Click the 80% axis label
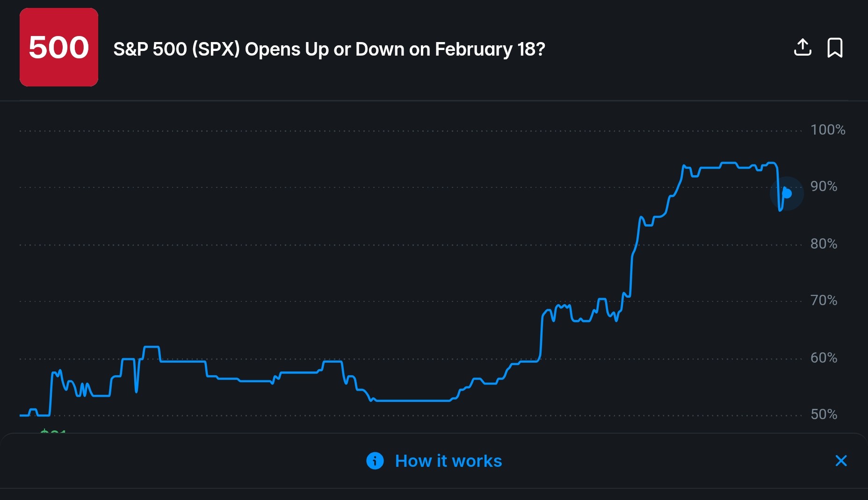 click(x=824, y=244)
